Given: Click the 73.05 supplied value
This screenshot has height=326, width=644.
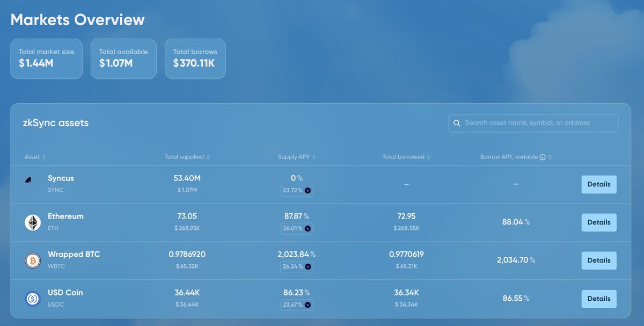Looking at the screenshot, I should pos(187,216).
